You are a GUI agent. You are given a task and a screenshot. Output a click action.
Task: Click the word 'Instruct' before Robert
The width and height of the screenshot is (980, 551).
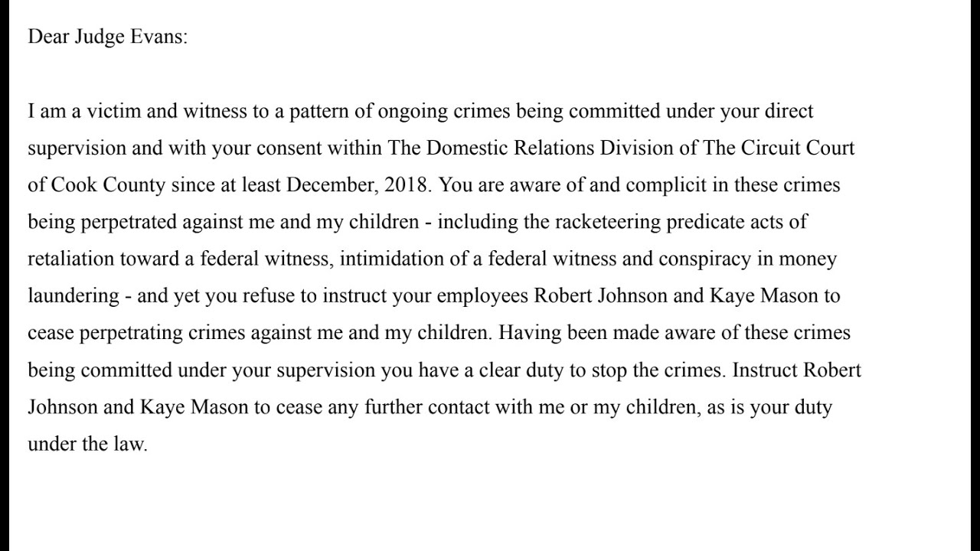click(764, 370)
